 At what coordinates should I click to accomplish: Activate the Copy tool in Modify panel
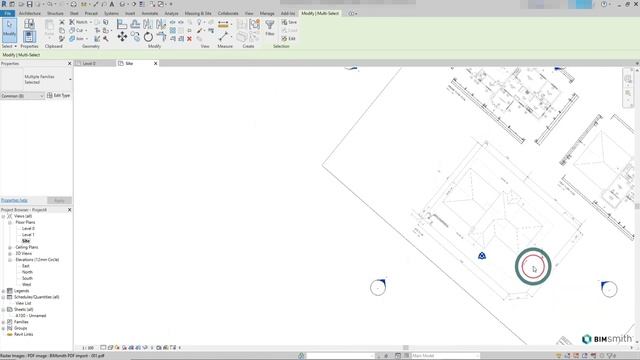click(x=135, y=37)
